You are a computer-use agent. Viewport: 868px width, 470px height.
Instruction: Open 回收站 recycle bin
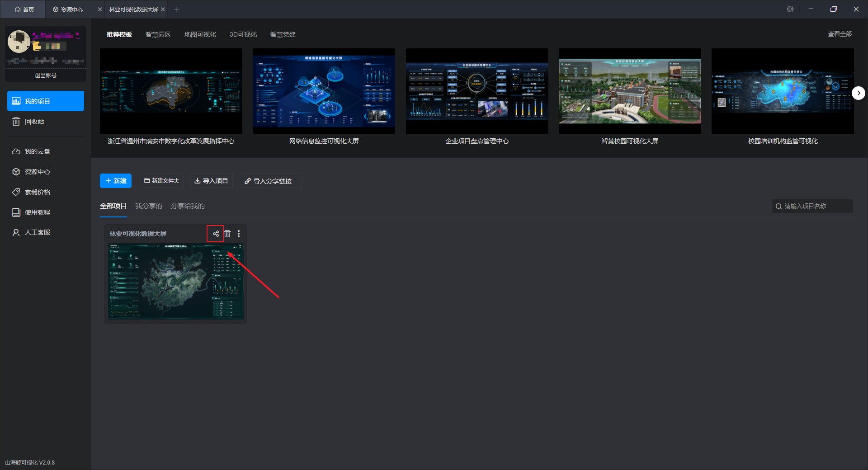[46, 122]
